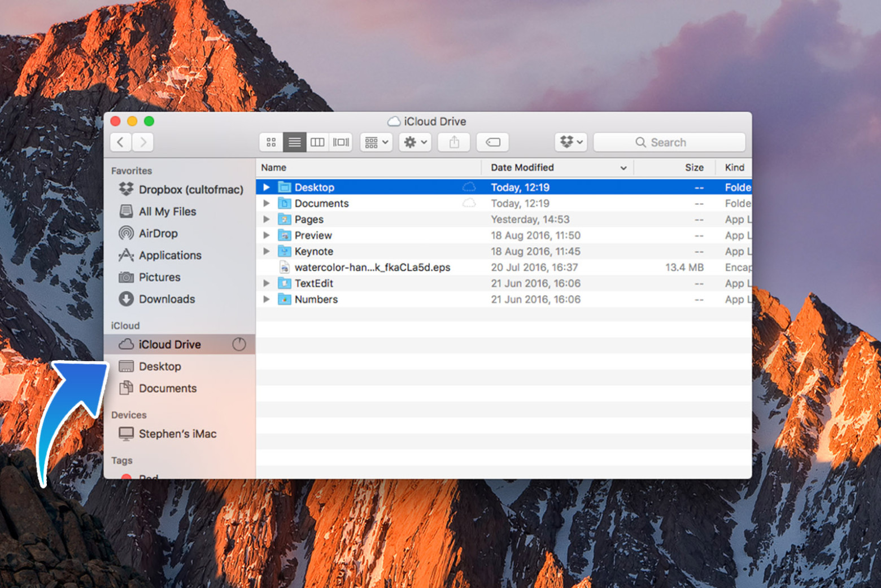This screenshot has width=881, height=588.
Task: Switch to column view in toolbar
Action: (317, 142)
